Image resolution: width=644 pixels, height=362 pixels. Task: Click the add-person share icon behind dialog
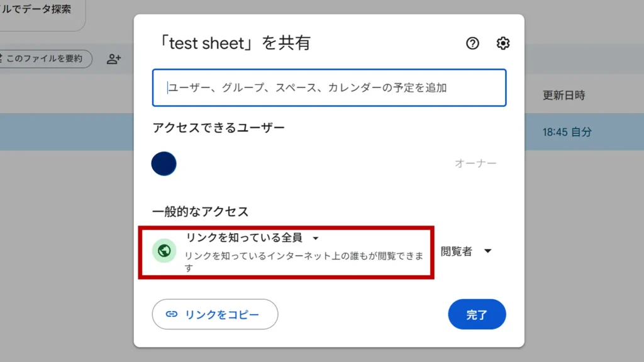click(114, 59)
